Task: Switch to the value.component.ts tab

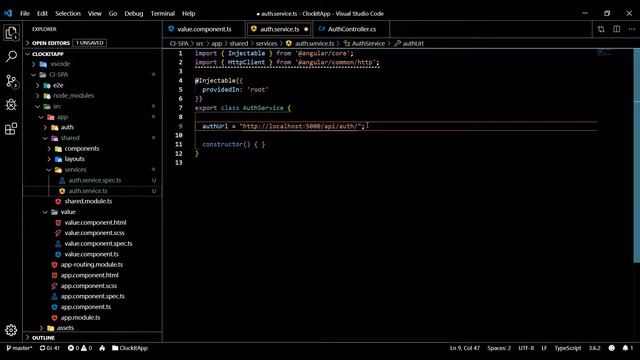Action: click(204, 29)
